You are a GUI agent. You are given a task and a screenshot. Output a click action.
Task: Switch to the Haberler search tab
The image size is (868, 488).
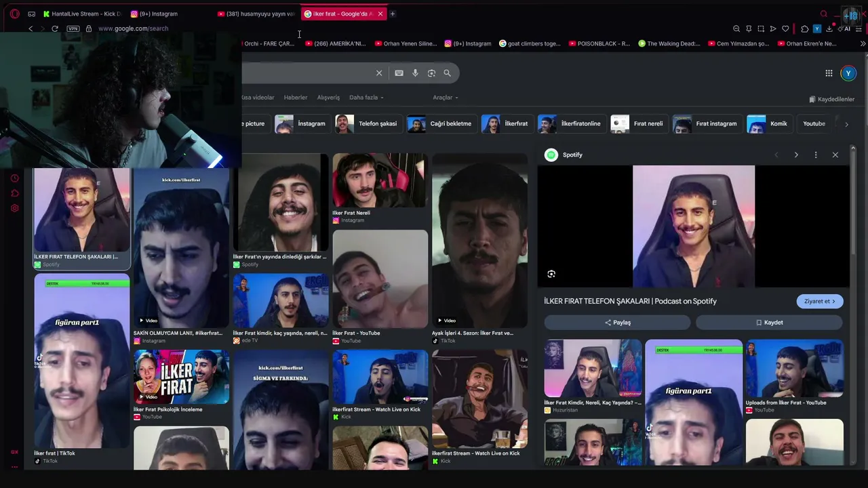(296, 98)
